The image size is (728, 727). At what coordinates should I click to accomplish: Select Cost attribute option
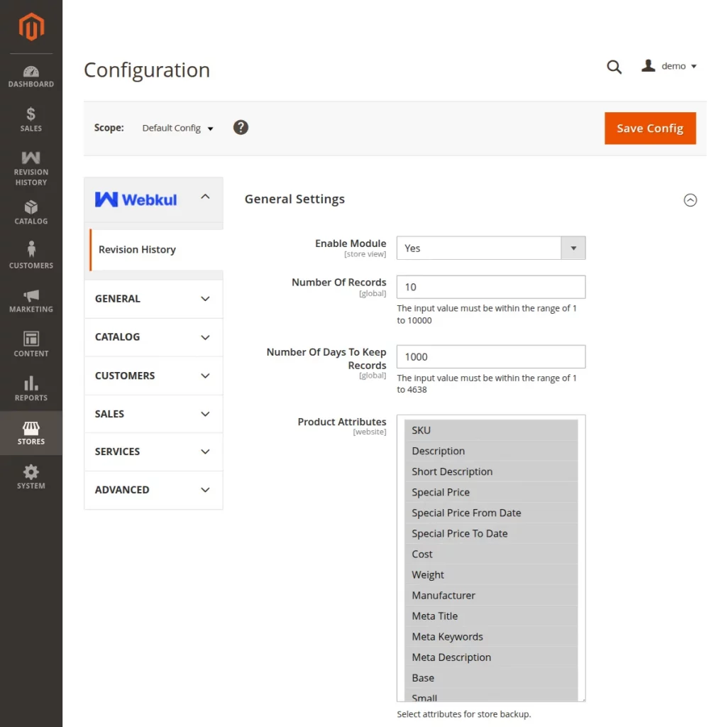[491, 554]
